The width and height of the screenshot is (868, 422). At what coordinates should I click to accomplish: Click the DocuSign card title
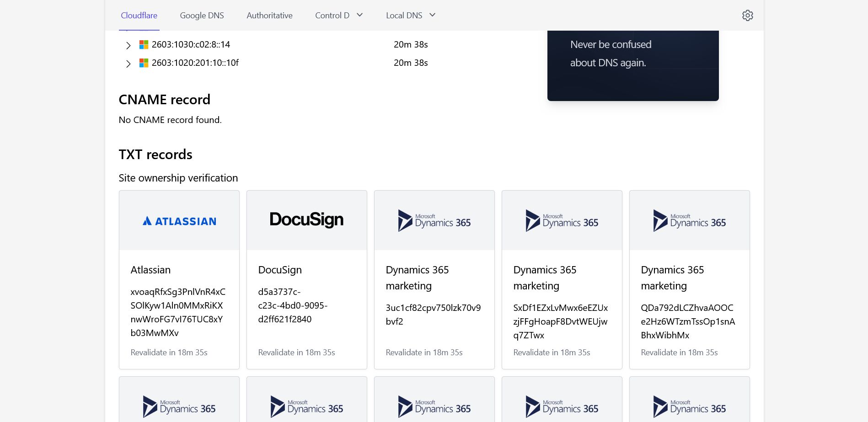tap(280, 270)
